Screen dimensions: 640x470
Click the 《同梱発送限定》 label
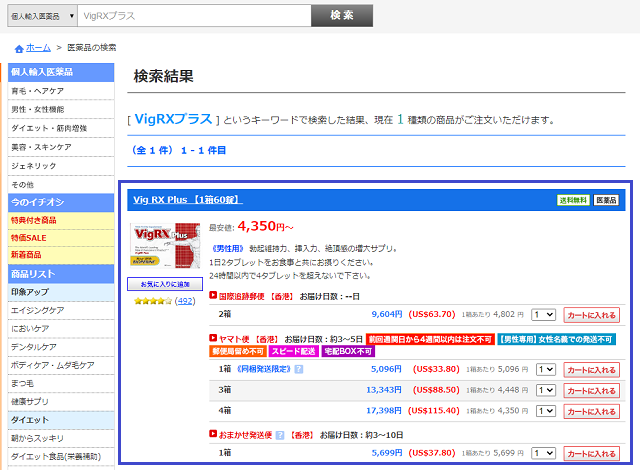(264, 369)
